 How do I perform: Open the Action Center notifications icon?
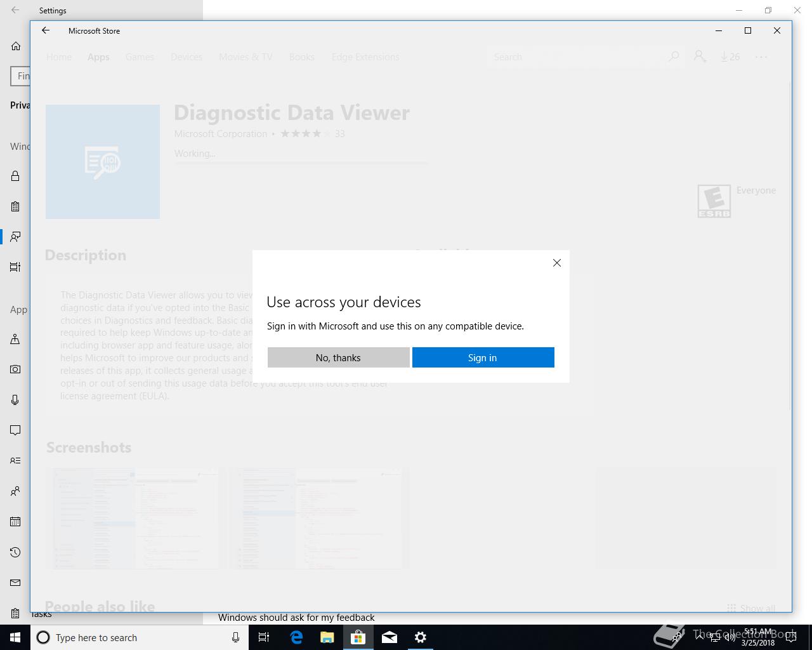(791, 637)
